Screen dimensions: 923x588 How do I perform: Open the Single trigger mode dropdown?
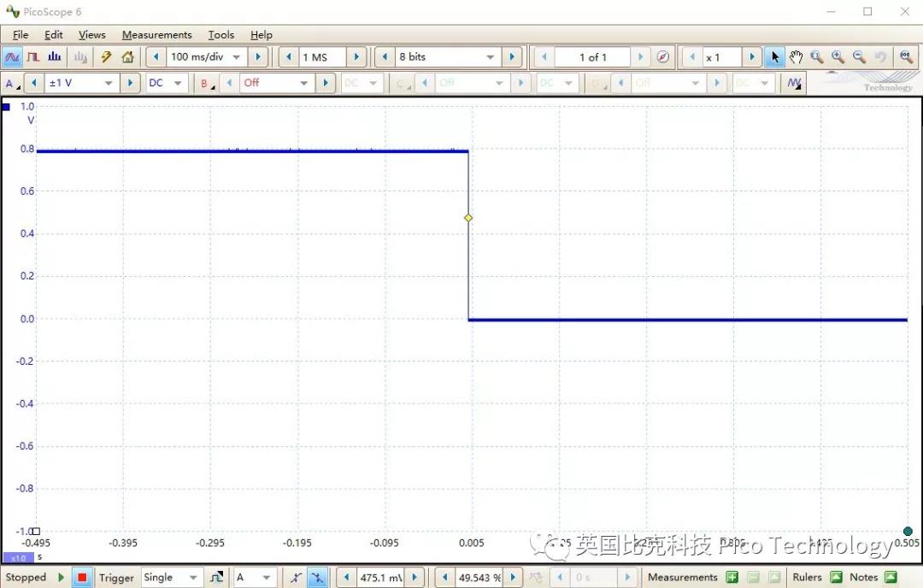pyautogui.click(x=171, y=577)
